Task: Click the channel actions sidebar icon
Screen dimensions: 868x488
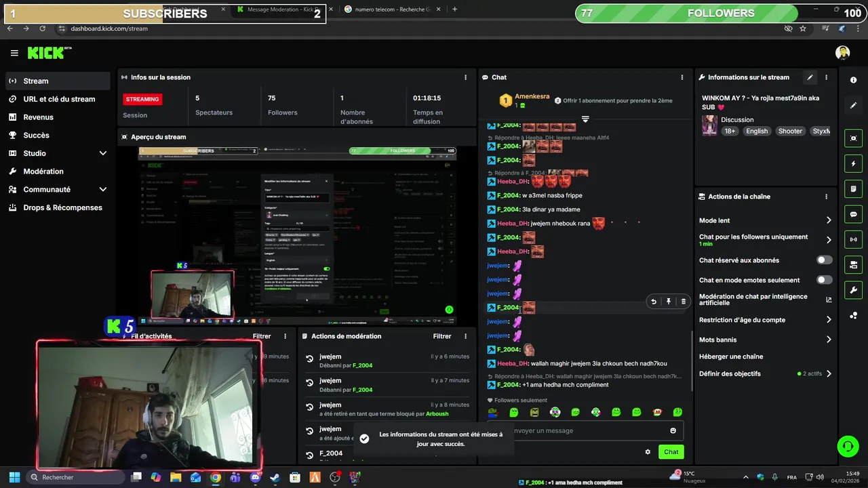Action: coord(854,264)
